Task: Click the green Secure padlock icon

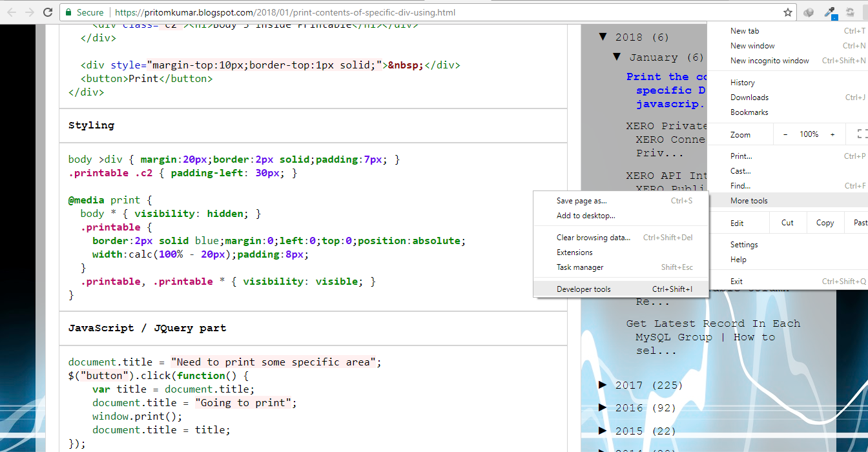Action: [69, 12]
